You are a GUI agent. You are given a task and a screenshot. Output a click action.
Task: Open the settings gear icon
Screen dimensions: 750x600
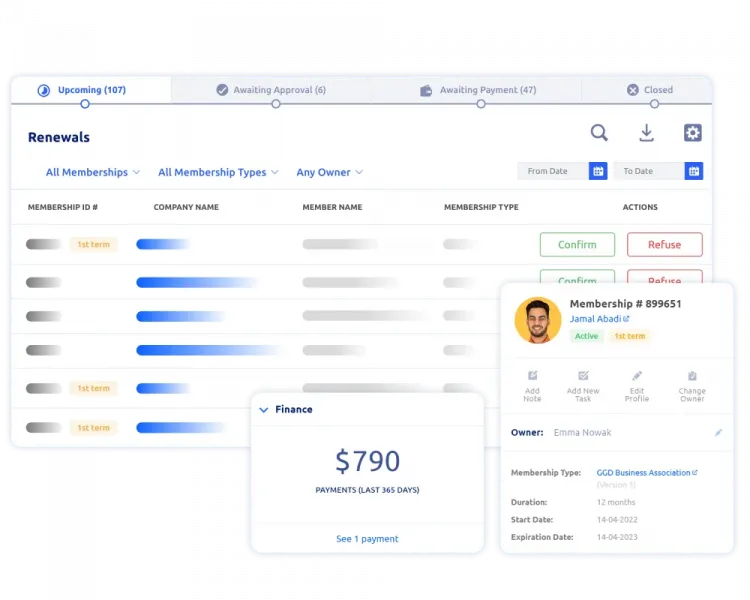tap(693, 133)
